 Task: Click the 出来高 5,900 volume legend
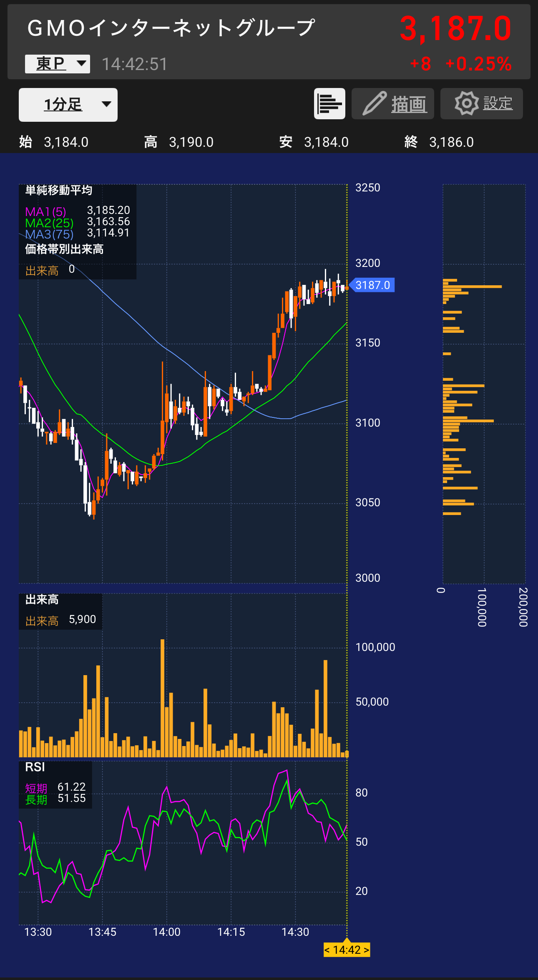(x=61, y=620)
